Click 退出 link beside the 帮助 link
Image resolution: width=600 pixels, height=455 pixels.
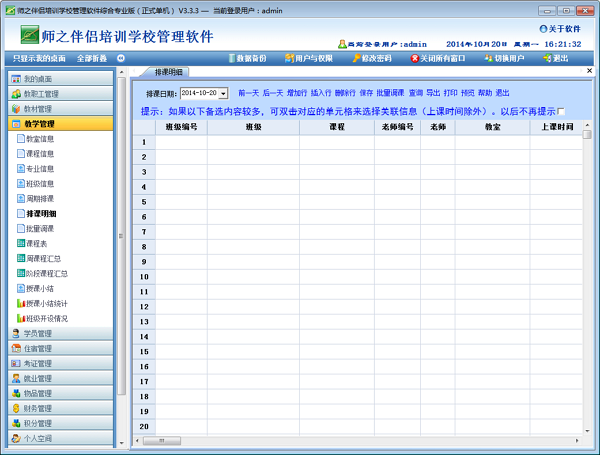[x=502, y=93]
